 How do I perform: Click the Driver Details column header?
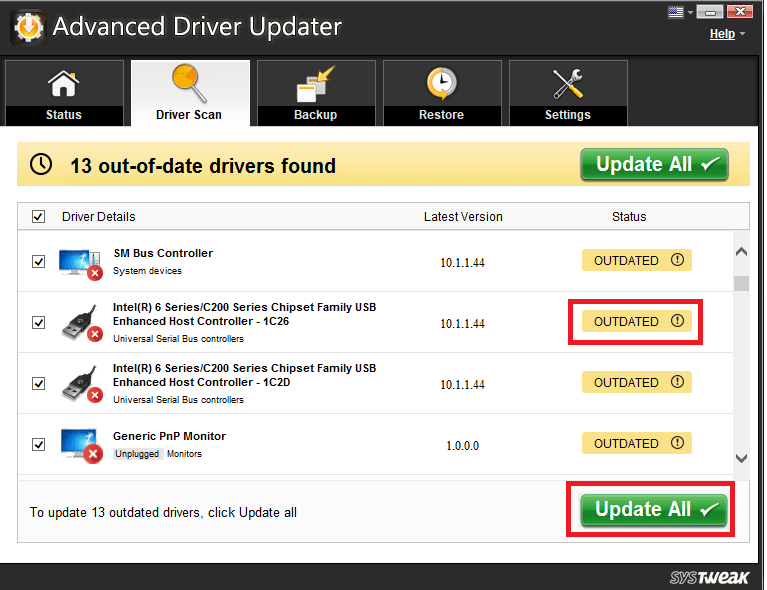(x=98, y=216)
